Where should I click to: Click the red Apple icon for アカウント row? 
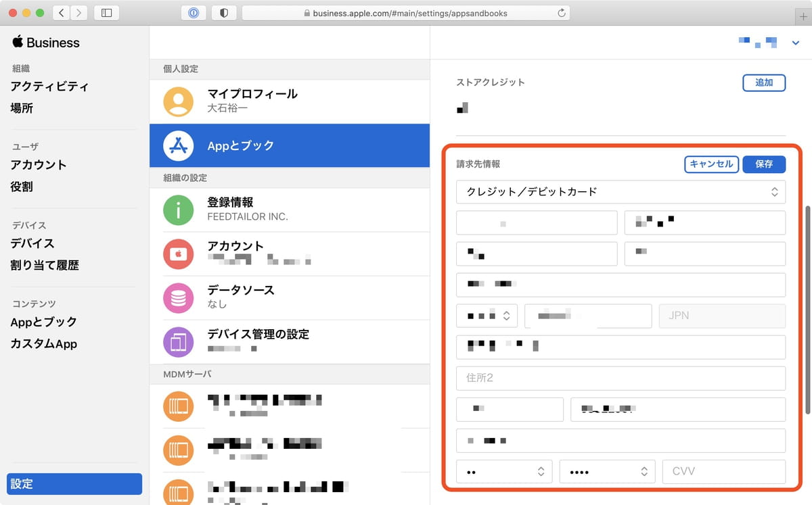pos(178,254)
